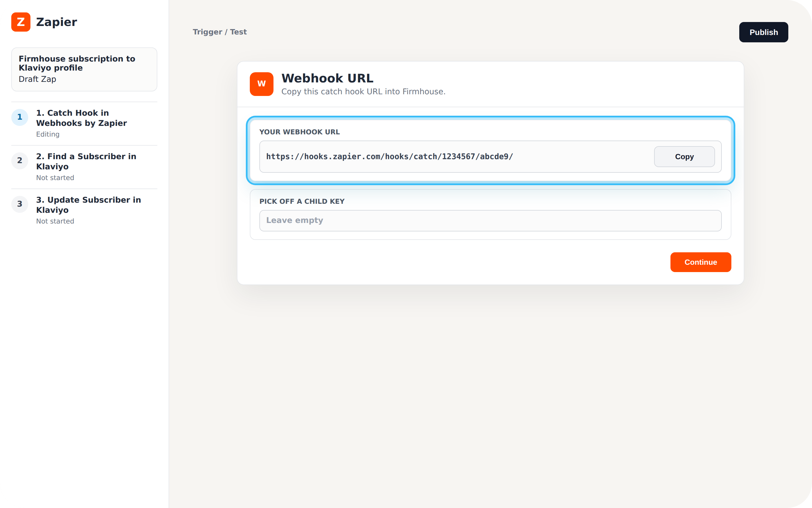The height and width of the screenshot is (508, 812).
Task: Click the Webhook URL heading
Action: point(327,78)
